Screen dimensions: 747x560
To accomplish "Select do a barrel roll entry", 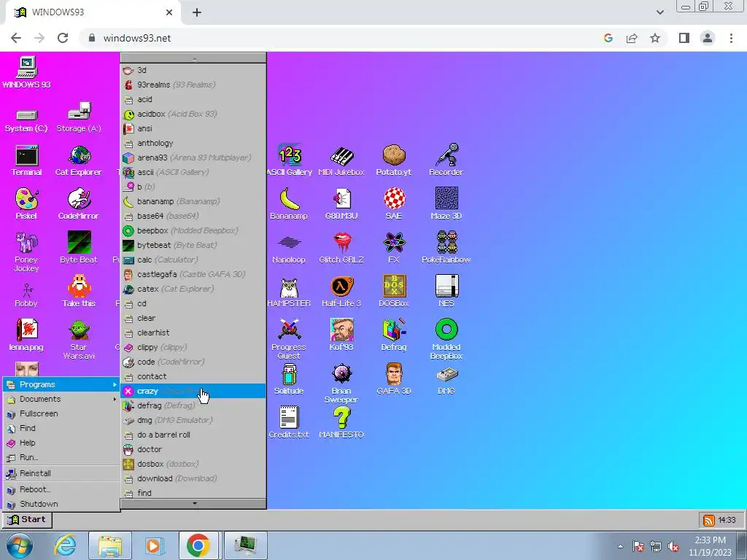I will (x=193, y=435).
